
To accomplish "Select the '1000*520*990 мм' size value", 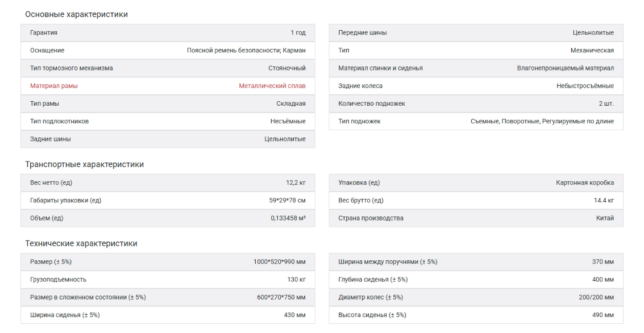I will (279, 262).
